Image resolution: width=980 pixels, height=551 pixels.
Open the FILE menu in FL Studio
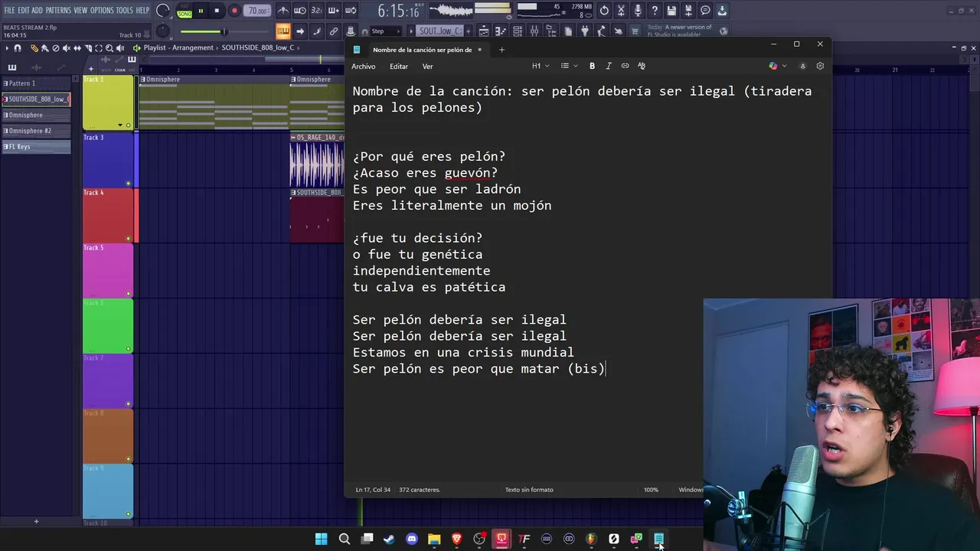(x=10, y=11)
